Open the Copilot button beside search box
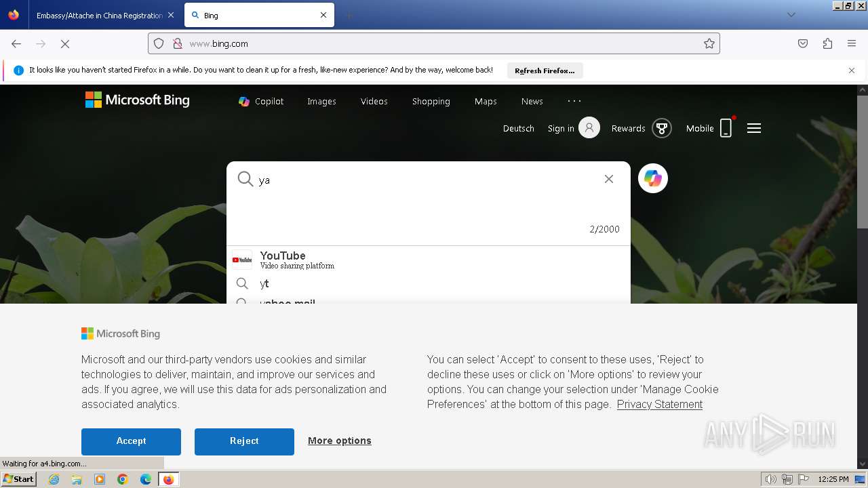 [653, 178]
